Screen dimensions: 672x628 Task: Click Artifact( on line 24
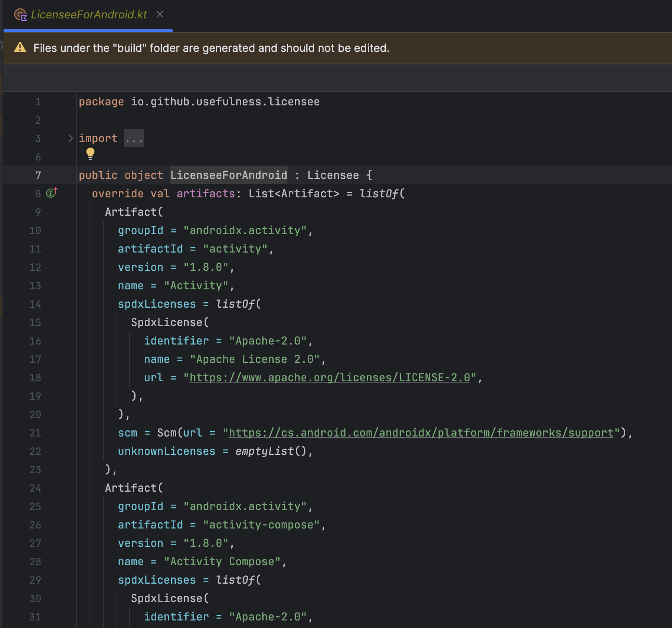(134, 488)
